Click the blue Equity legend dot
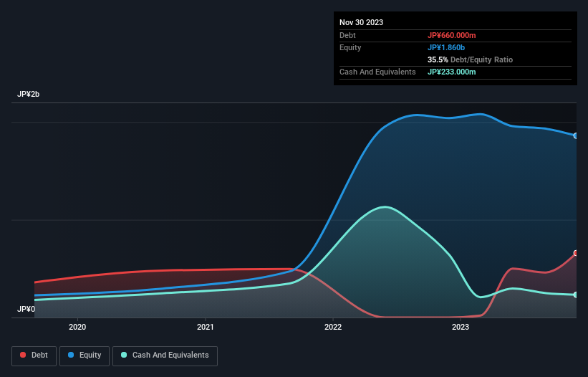This screenshot has width=588, height=377. 71,355
